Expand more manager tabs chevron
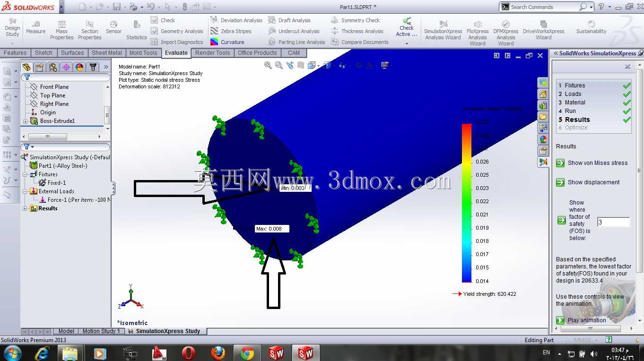The image size is (644, 361). tap(106, 67)
